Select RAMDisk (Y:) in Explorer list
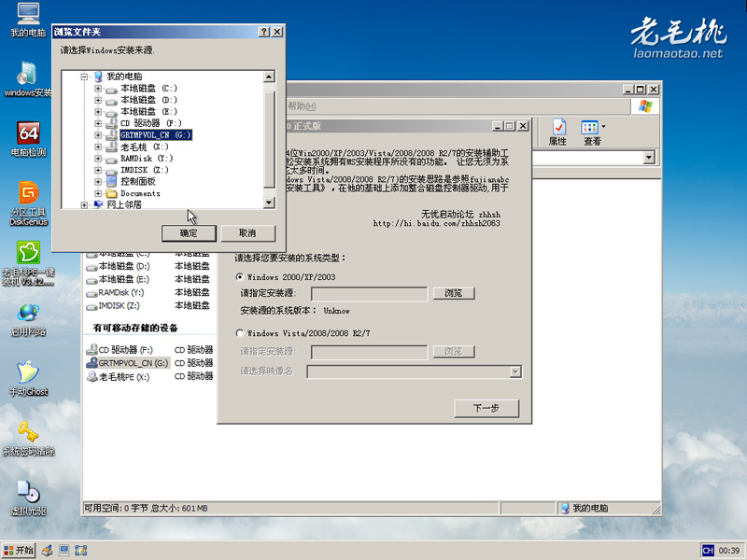The height and width of the screenshot is (560, 747). point(115,292)
